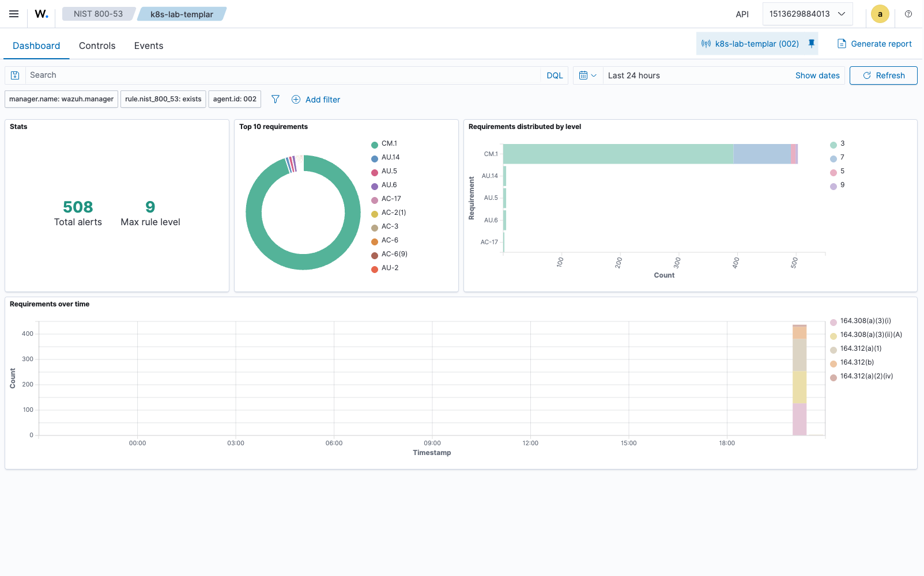Click the stacked bar in Requirements over time
This screenshot has width=924, height=576.
click(799, 380)
